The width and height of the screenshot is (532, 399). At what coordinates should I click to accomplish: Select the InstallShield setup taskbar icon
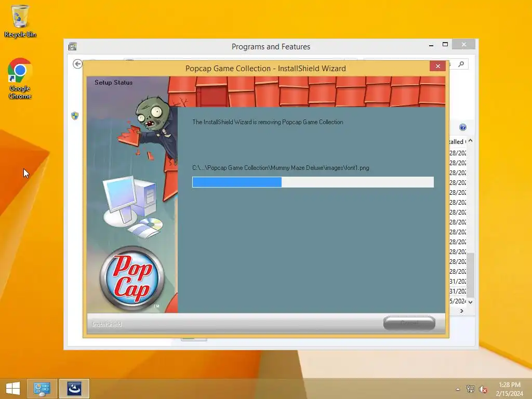[74, 389]
